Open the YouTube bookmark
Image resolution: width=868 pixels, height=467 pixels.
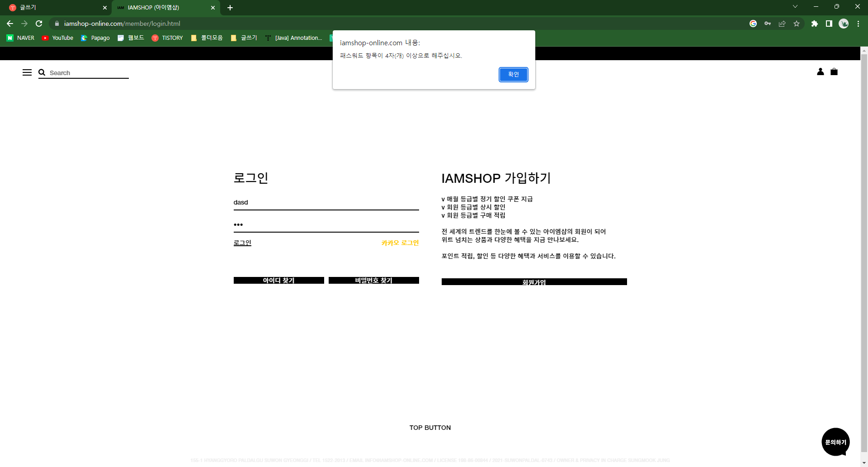pyautogui.click(x=57, y=38)
